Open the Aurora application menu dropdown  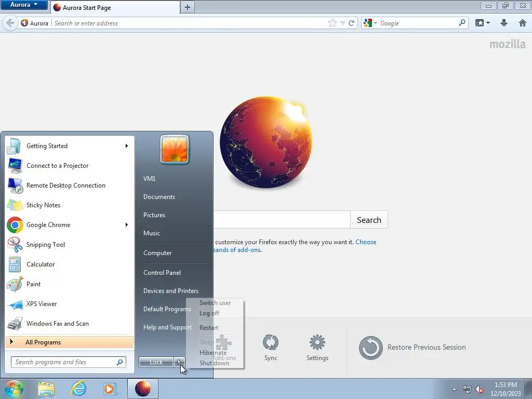pyautogui.click(x=24, y=5)
